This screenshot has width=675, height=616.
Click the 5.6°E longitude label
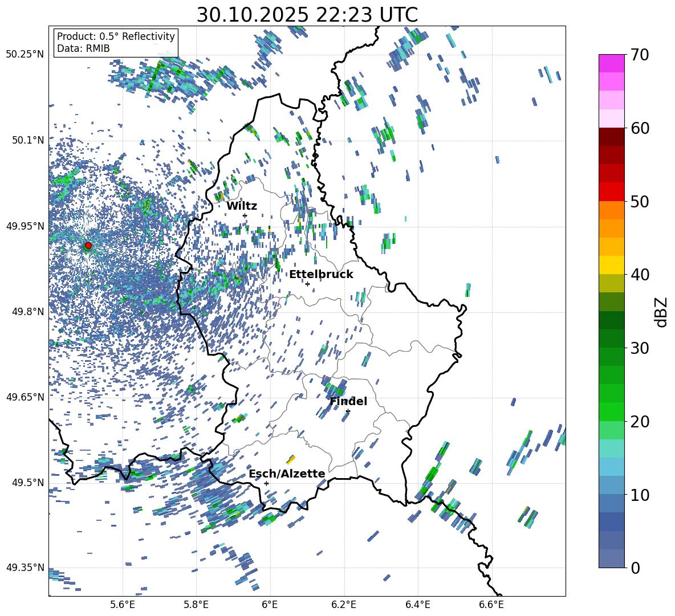(123, 605)
